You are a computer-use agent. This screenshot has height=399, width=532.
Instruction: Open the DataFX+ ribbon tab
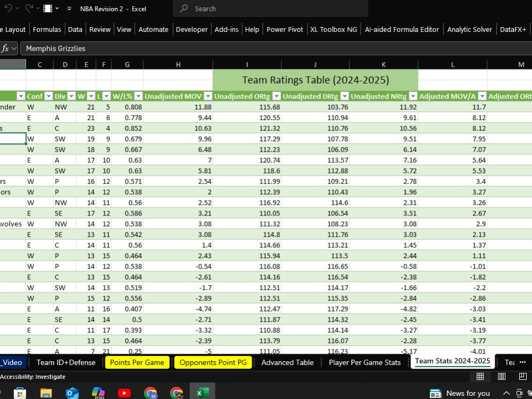tap(513, 29)
